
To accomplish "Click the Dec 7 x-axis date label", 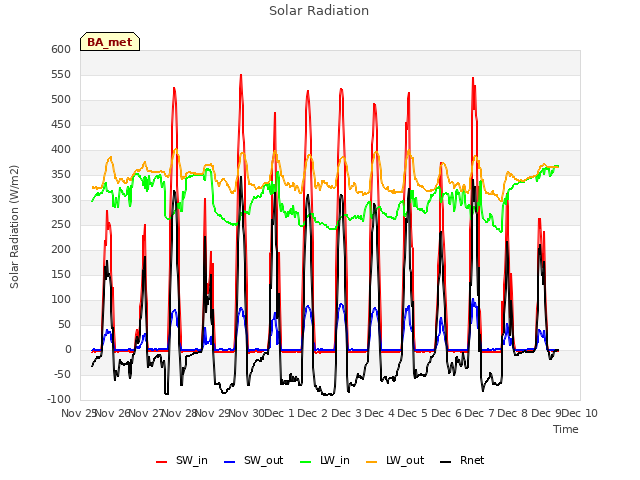I will [479, 413].
